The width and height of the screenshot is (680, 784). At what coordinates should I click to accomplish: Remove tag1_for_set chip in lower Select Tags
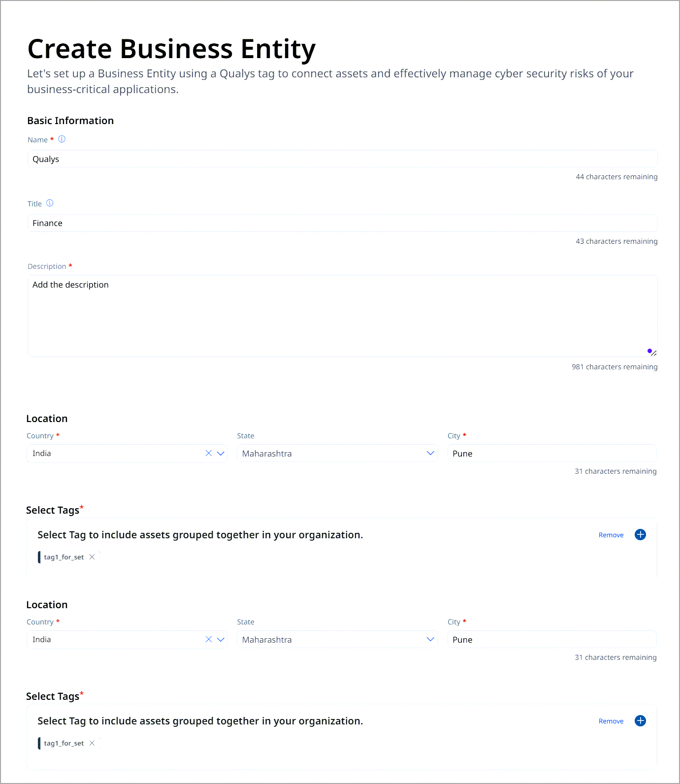(92, 743)
